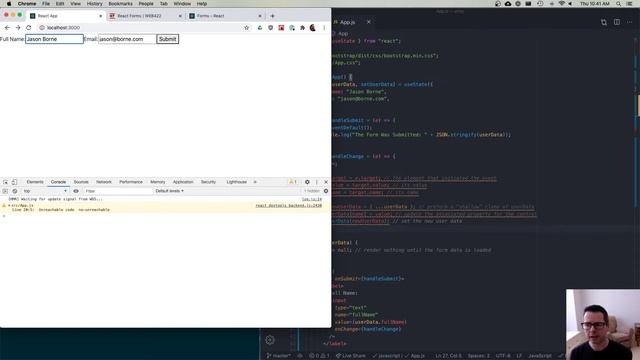Close the App.js editor tab in VS Code

click(369, 22)
